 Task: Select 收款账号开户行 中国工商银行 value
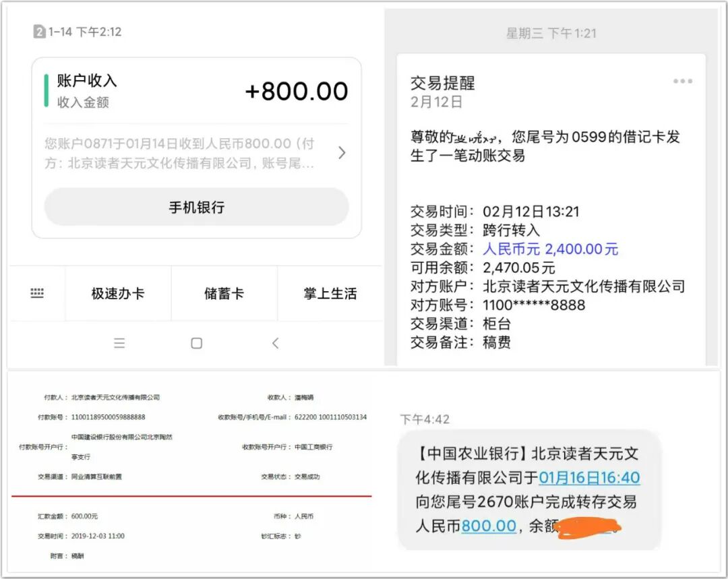(x=313, y=447)
